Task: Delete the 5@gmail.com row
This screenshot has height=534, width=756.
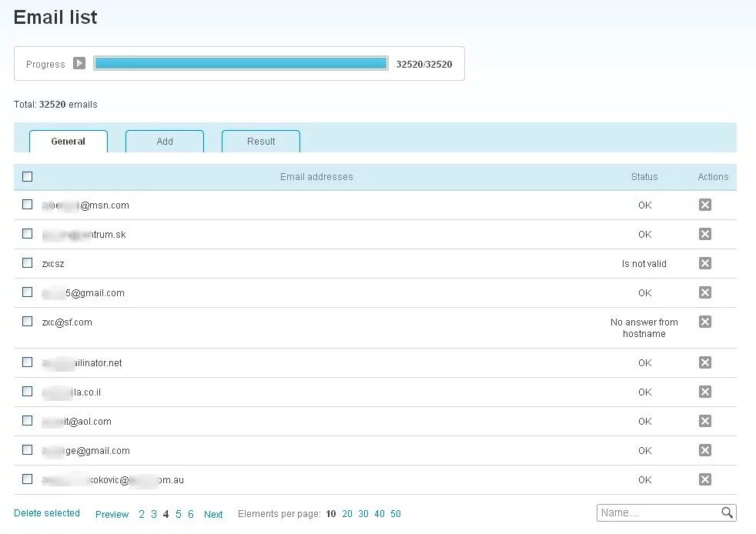Action: coord(705,292)
